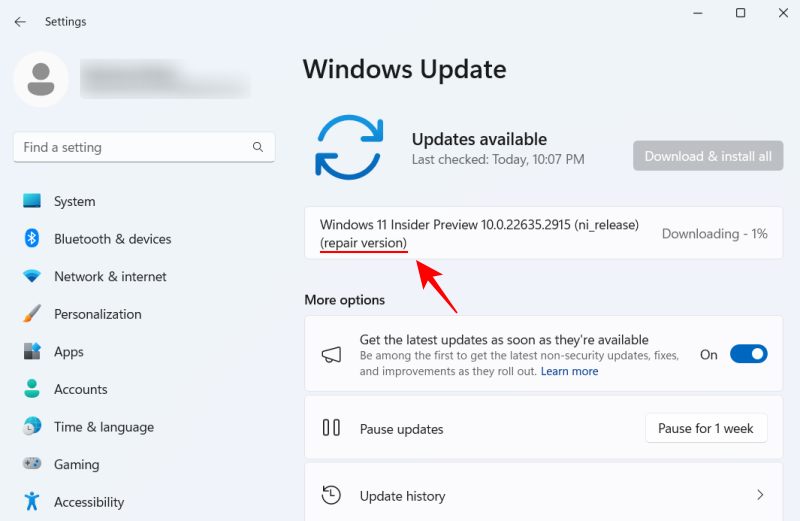Open the Update history row
The height and width of the screenshot is (521, 800).
pos(543,492)
